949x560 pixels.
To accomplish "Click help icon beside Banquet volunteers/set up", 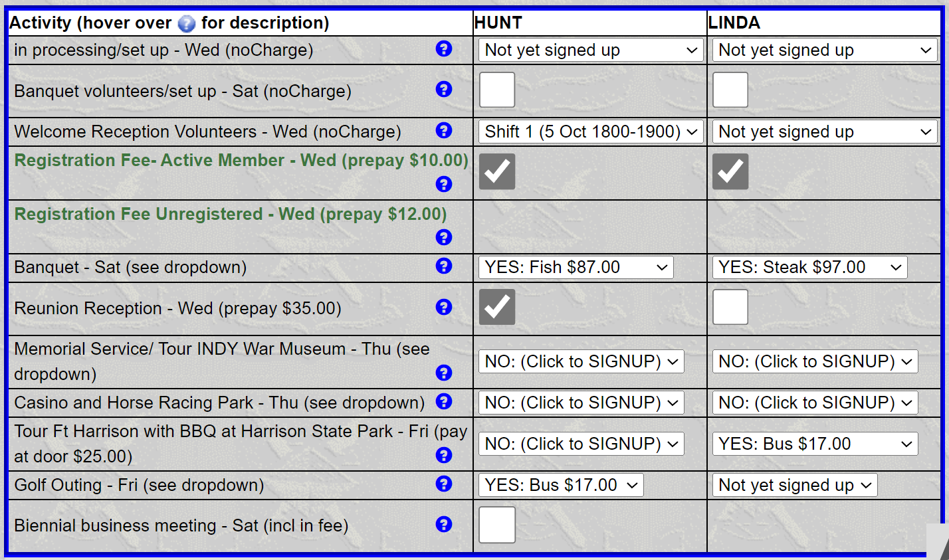I will point(444,89).
